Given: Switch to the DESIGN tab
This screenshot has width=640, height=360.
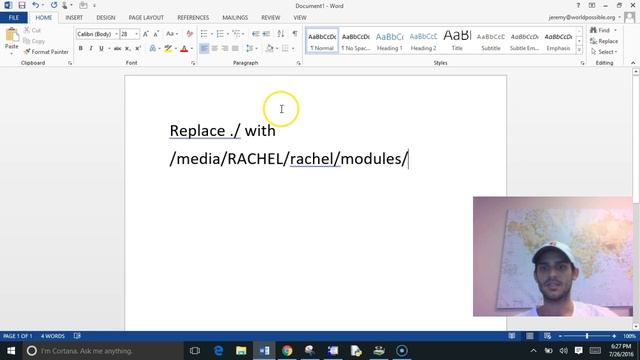Looking at the screenshot, I should (x=106, y=18).
